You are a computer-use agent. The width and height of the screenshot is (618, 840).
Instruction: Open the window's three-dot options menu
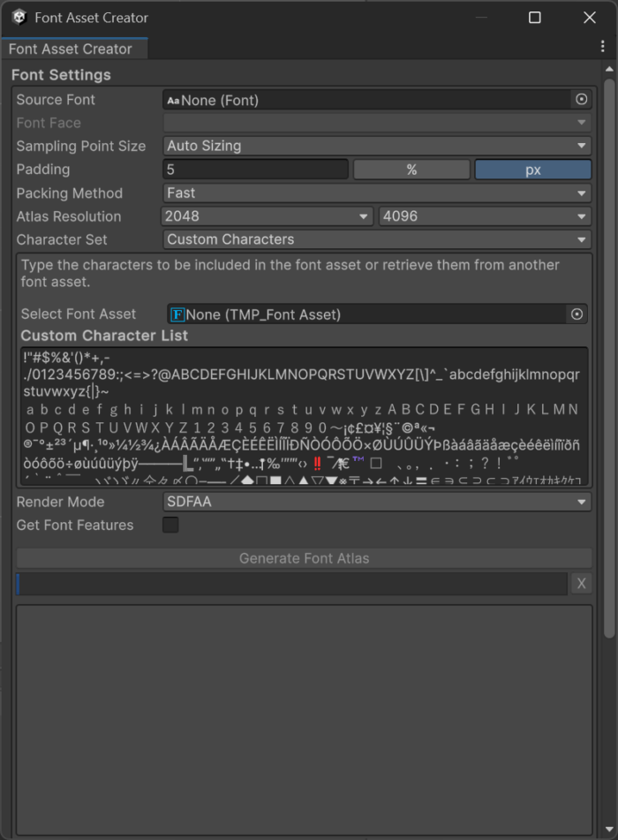pyautogui.click(x=602, y=48)
